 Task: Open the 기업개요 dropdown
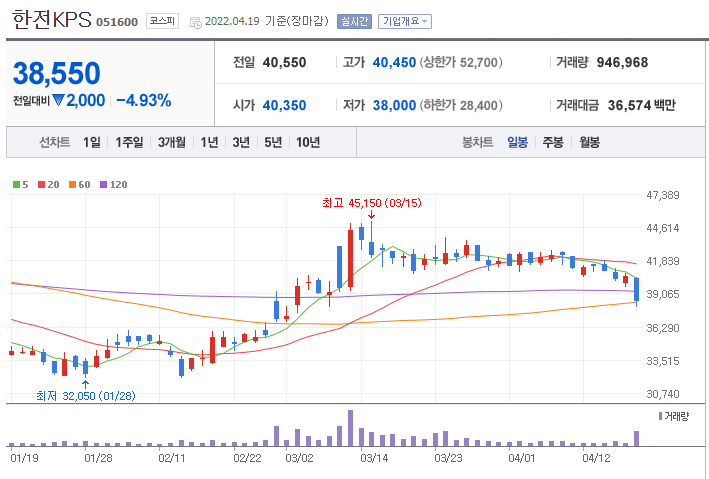(405, 21)
